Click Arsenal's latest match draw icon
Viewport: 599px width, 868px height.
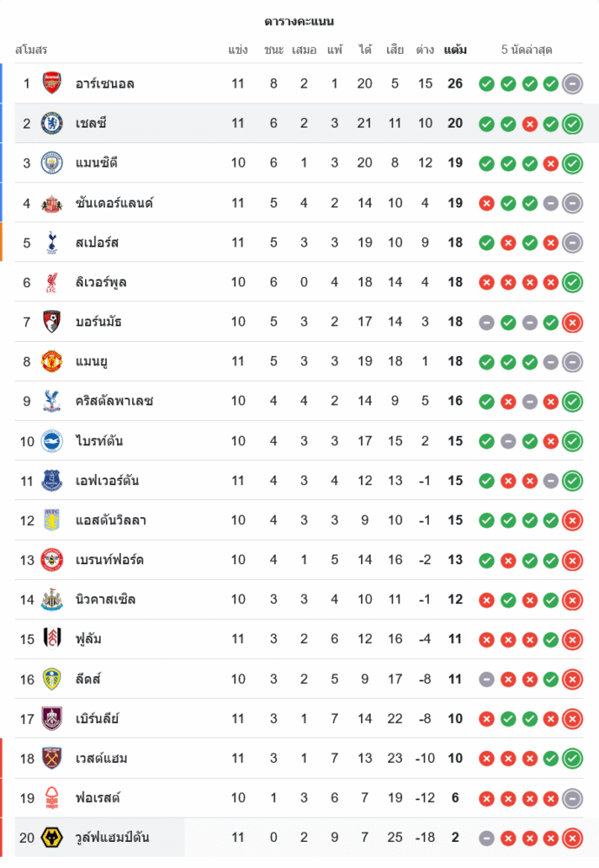pyautogui.click(x=572, y=83)
